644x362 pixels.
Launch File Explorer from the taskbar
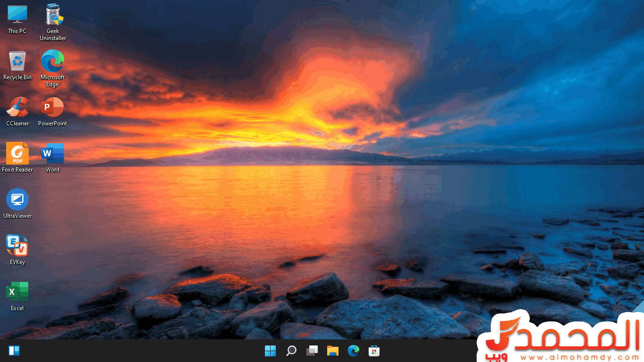pyautogui.click(x=333, y=351)
